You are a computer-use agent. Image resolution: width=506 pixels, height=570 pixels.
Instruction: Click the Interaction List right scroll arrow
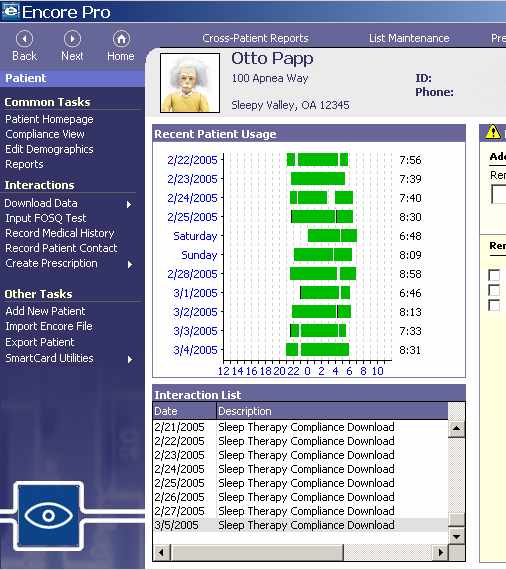441,553
